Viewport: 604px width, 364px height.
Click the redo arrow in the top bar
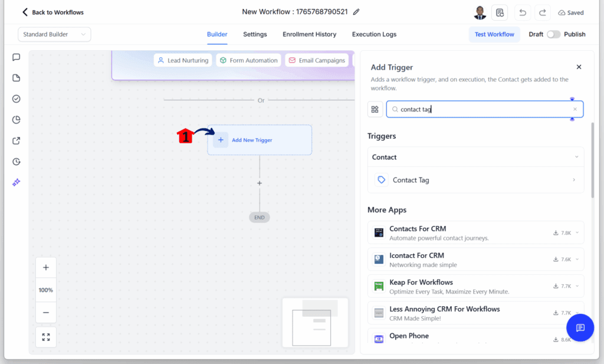pyautogui.click(x=542, y=12)
